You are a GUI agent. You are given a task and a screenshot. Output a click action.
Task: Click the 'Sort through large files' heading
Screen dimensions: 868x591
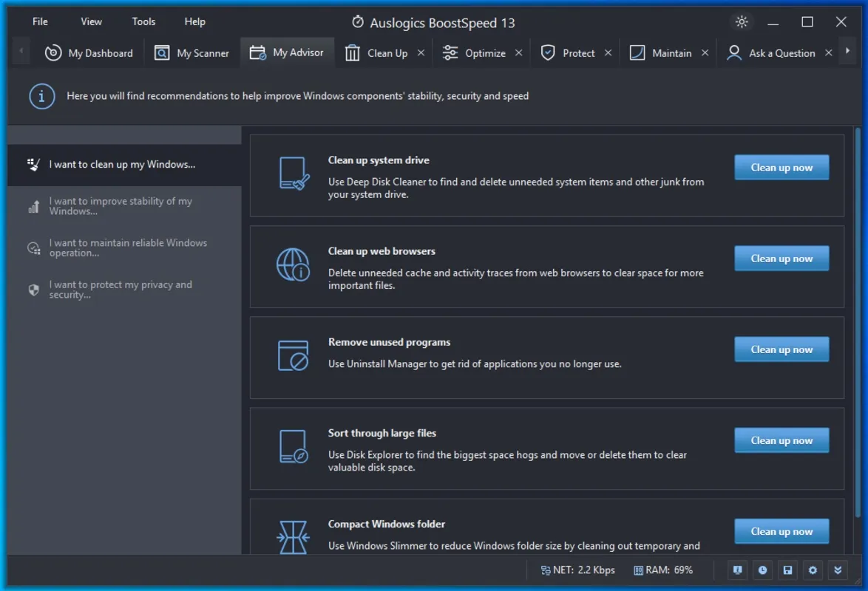point(382,434)
